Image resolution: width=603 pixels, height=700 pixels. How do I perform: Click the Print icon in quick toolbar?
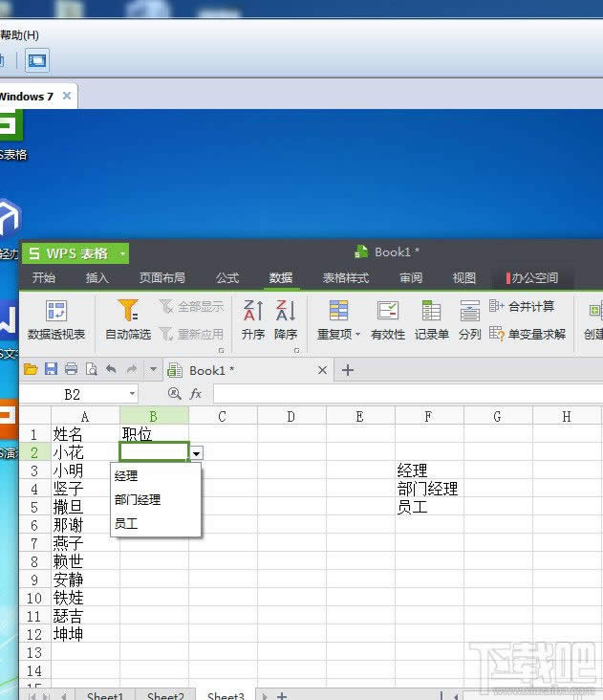tap(71, 369)
